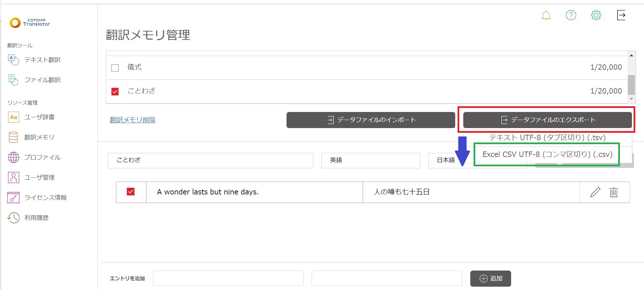The image size is (644, 290).
Task: Open the 英語 source language dropdown
Action: 370,160
